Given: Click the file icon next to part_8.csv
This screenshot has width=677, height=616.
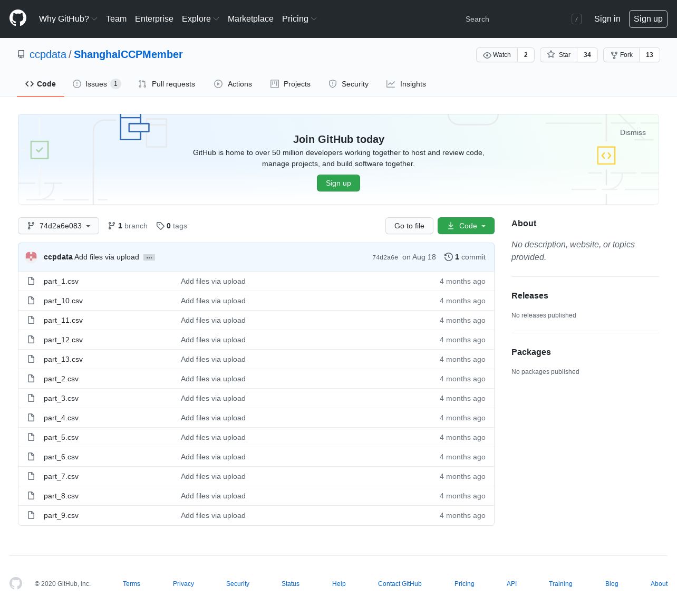Looking at the screenshot, I should tap(31, 496).
